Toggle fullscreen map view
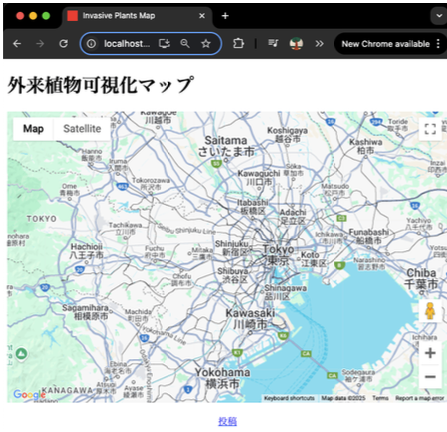This screenshot has height=432, width=447. (x=430, y=129)
